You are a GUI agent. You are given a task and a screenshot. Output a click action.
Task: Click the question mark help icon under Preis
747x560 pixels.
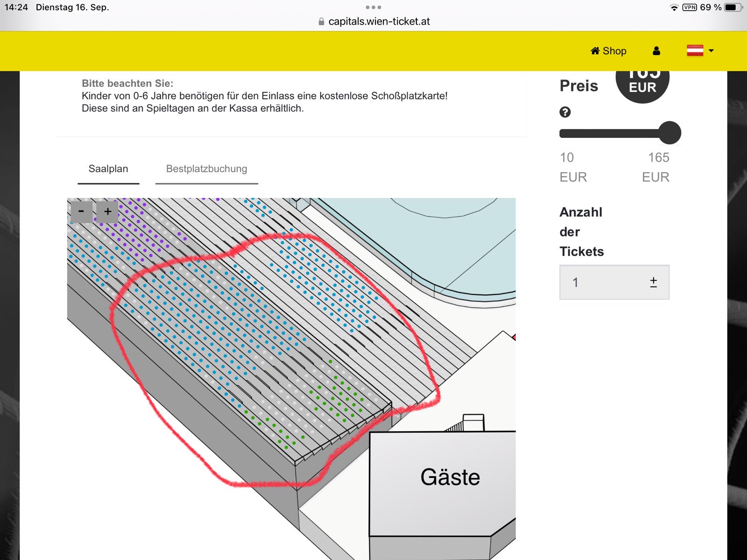565,112
